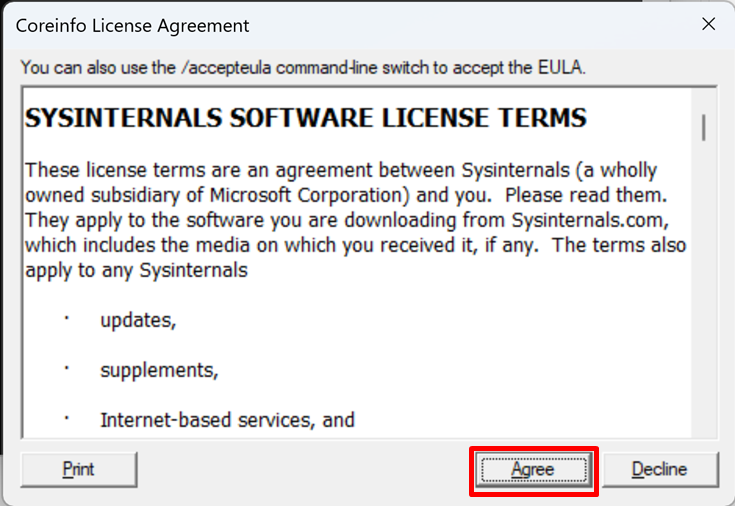Click the "supplements," bullet text
Image resolution: width=735 pixels, height=506 pixels.
[159, 370]
